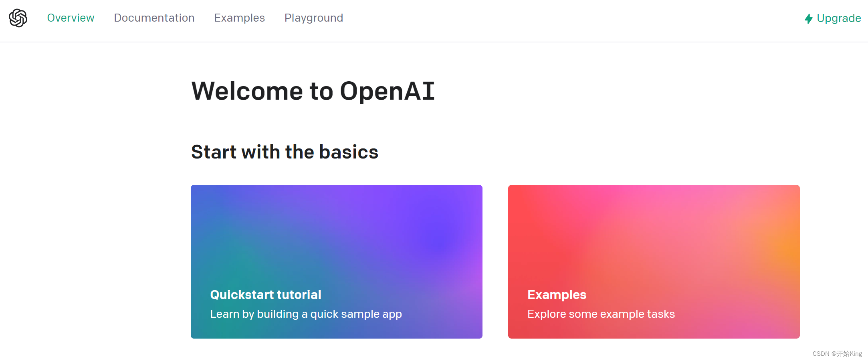868x361 pixels.
Task: Go to the Documentation tab
Action: pos(154,18)
